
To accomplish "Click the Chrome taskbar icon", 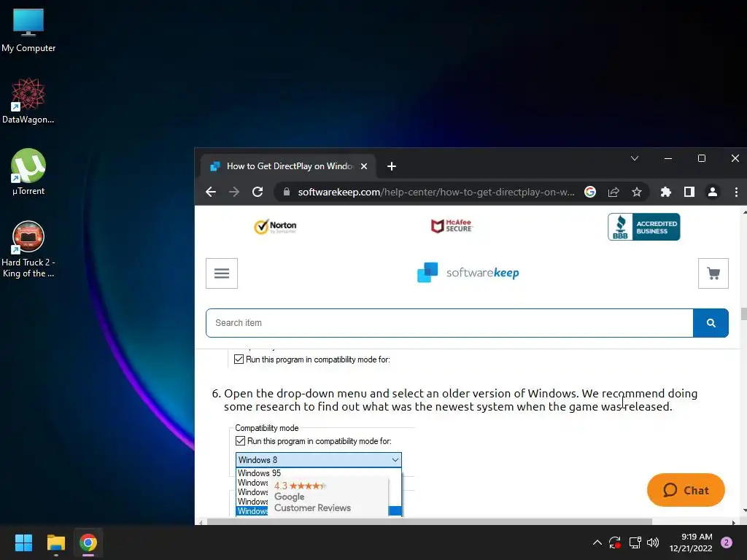I will click(x=88, y=542).
